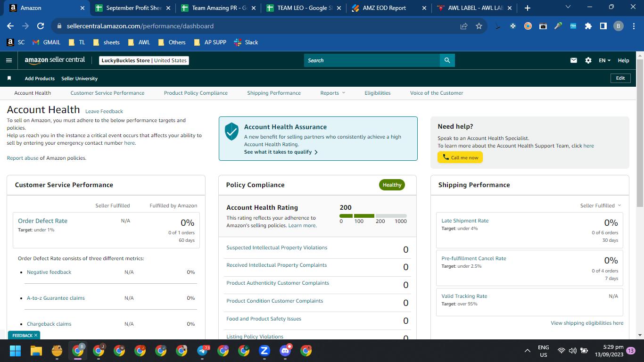This screenshot has width=644, height=362.
Task: Open the Chrome three-dot menu
Action: tap(633, 26)
